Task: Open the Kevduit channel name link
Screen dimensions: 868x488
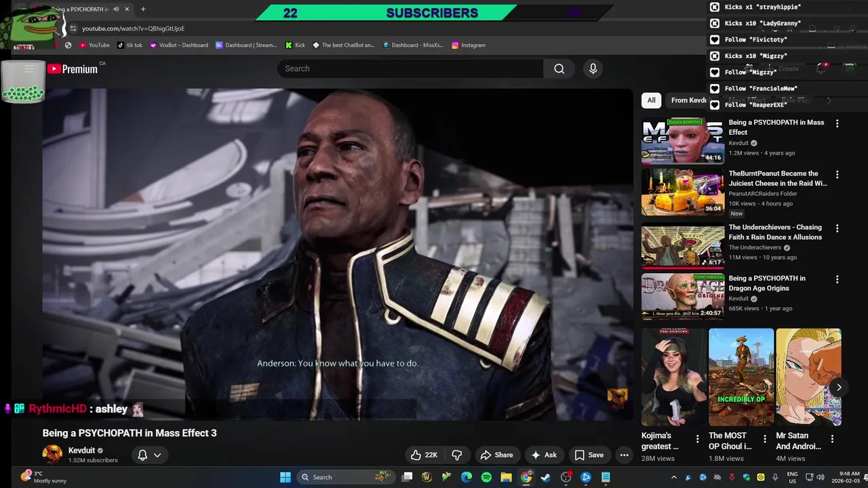Action: pyautogui.click(x=81, y=451)
